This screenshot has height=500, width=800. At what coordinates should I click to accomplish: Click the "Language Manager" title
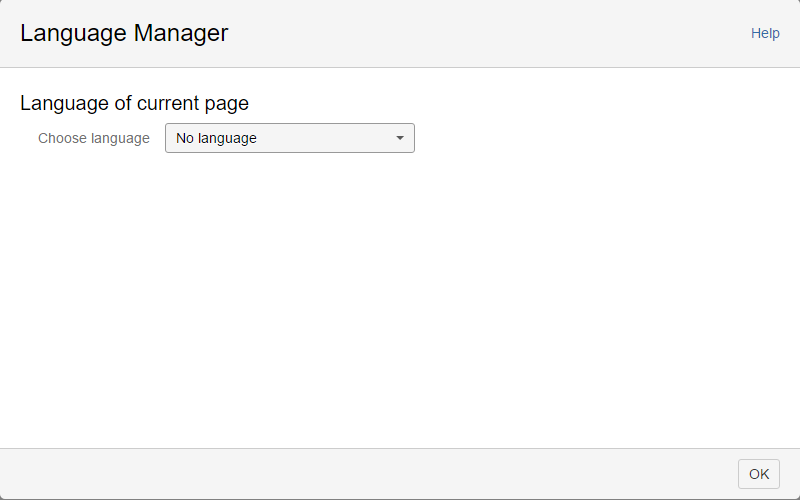point(124,33)
